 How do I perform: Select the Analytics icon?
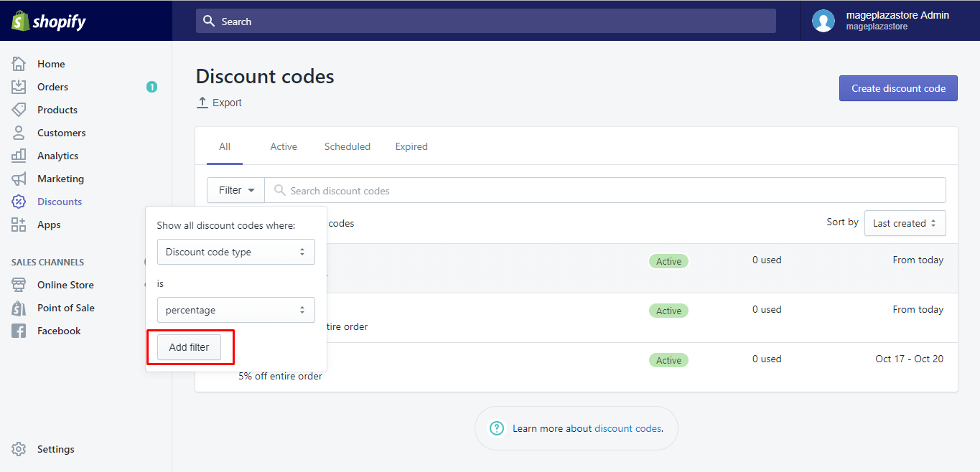[20, 155]
